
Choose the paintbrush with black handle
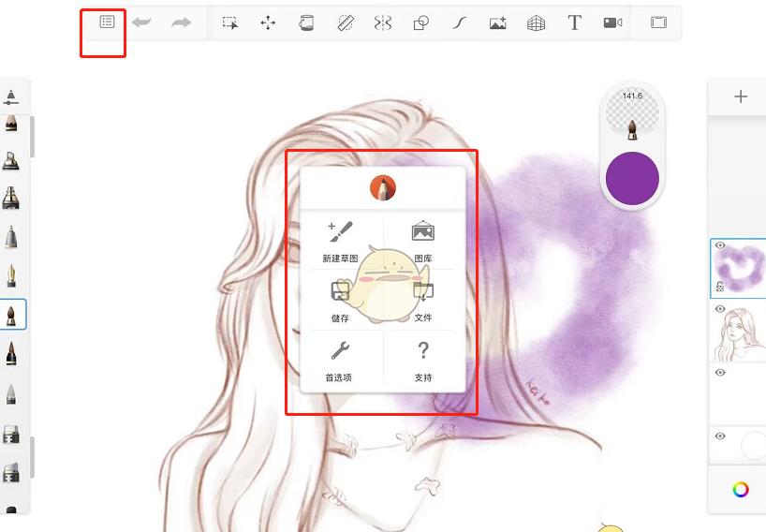10,354
